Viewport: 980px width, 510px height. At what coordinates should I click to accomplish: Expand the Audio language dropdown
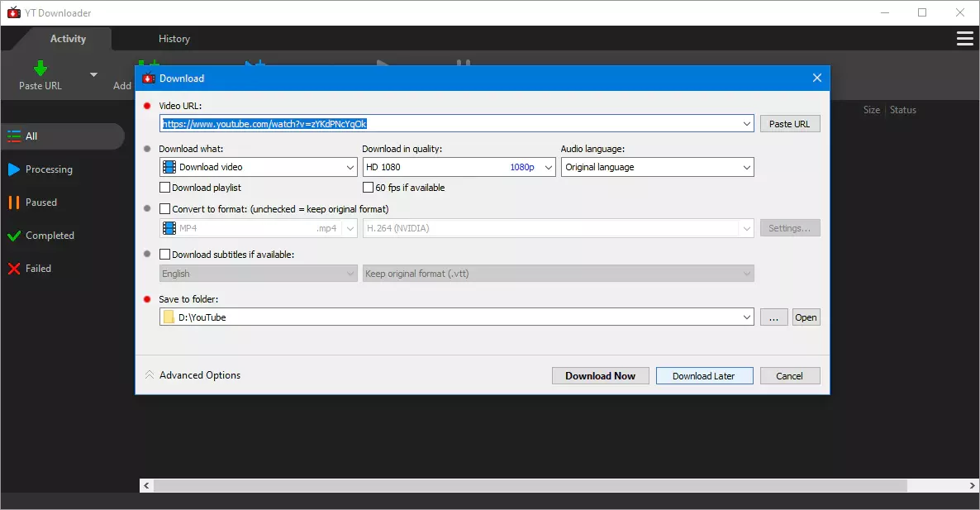click(x=657, y=167)
